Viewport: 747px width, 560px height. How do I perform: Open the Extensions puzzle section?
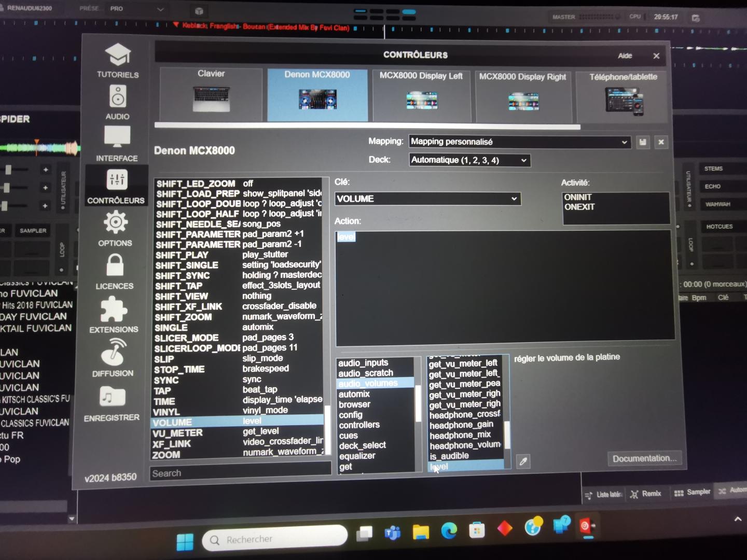(114, 315)
